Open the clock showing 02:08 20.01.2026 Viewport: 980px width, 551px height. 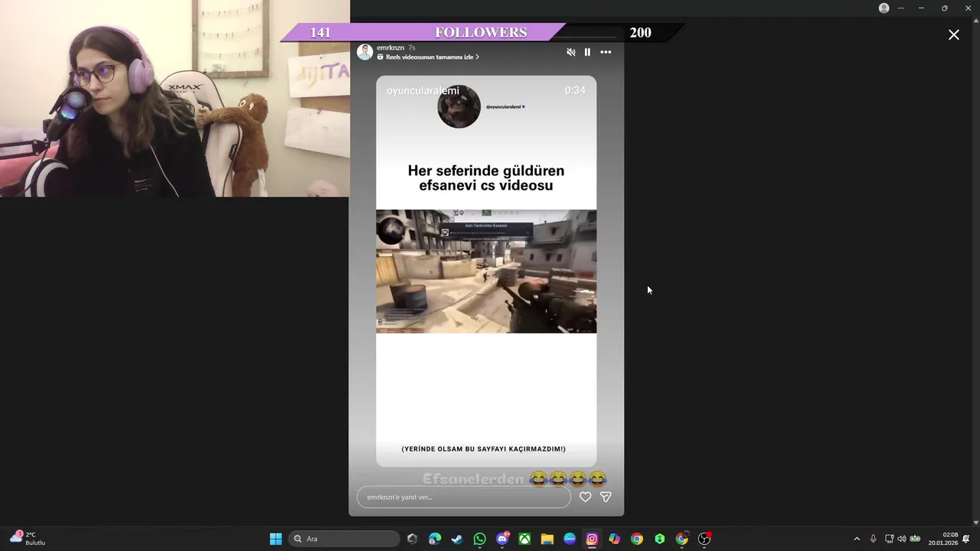pos(942,539)
